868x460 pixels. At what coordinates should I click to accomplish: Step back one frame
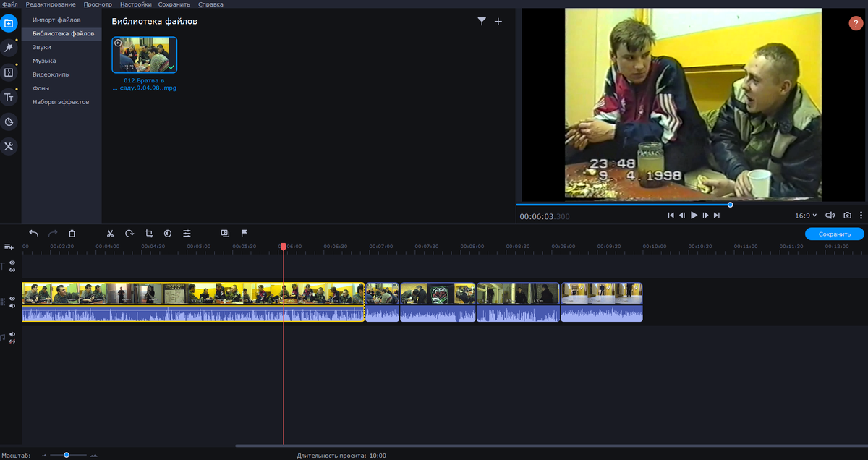pyautogui.click(x=682, y=216)
